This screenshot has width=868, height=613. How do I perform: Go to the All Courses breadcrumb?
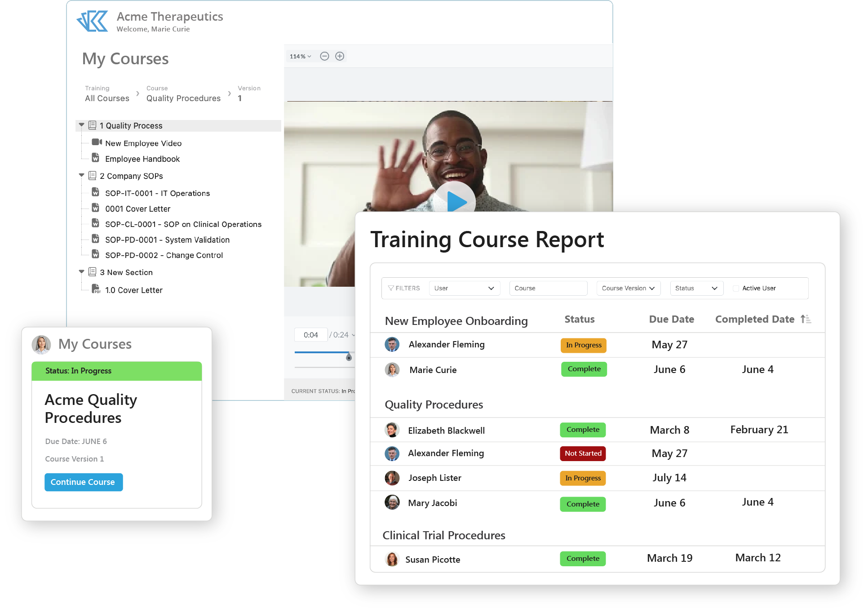tap(107, 98)
